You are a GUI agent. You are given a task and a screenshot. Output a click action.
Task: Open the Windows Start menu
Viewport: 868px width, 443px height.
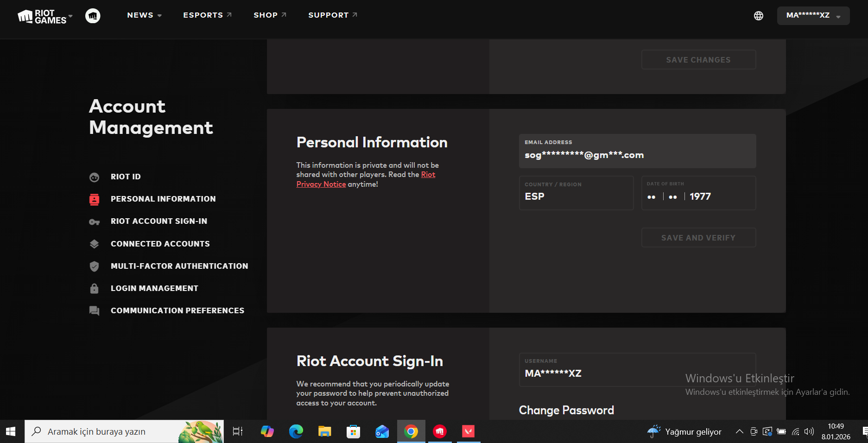click(x=11, y=432)
